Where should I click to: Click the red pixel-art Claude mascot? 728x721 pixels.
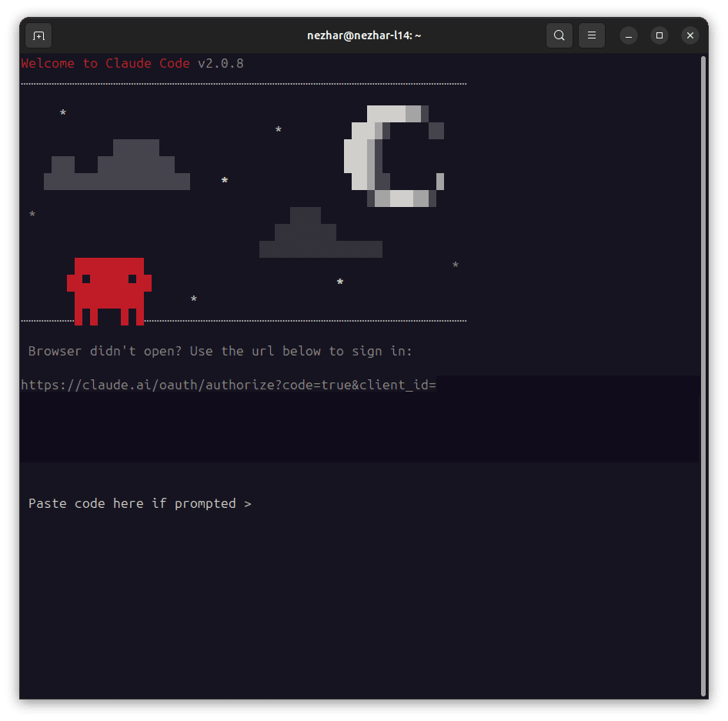point(109,292)
